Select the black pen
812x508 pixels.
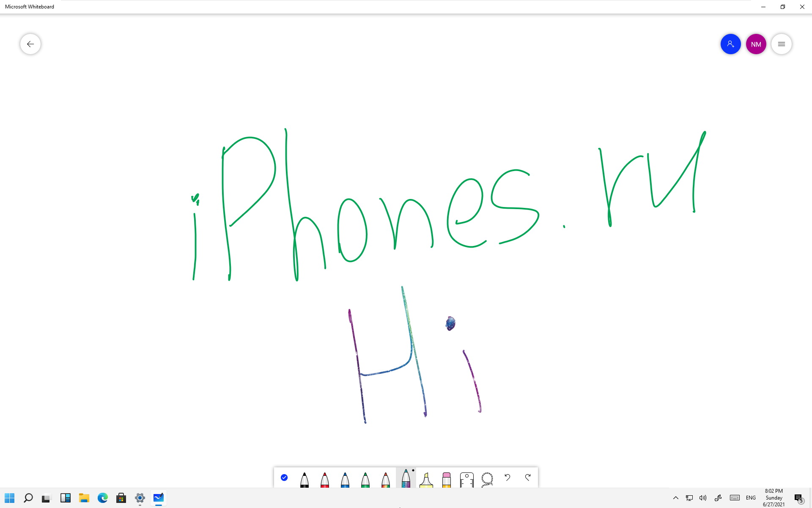coord(304,479)
